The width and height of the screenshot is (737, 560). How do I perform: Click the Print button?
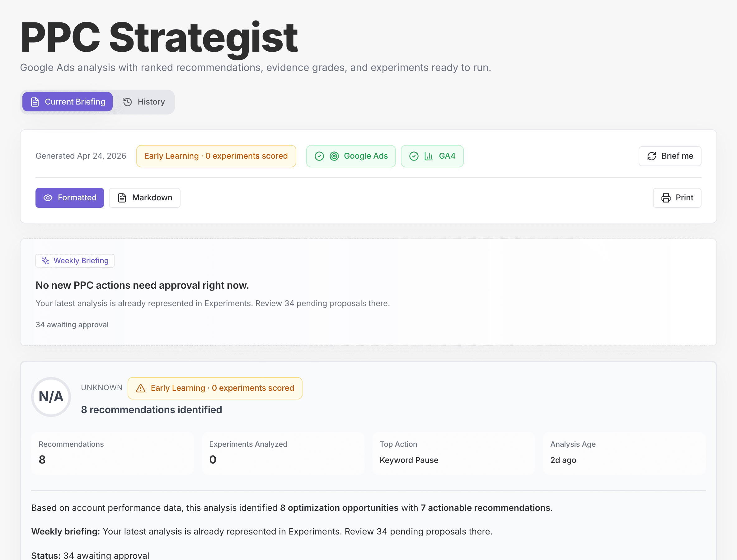(x=677, y=198)
